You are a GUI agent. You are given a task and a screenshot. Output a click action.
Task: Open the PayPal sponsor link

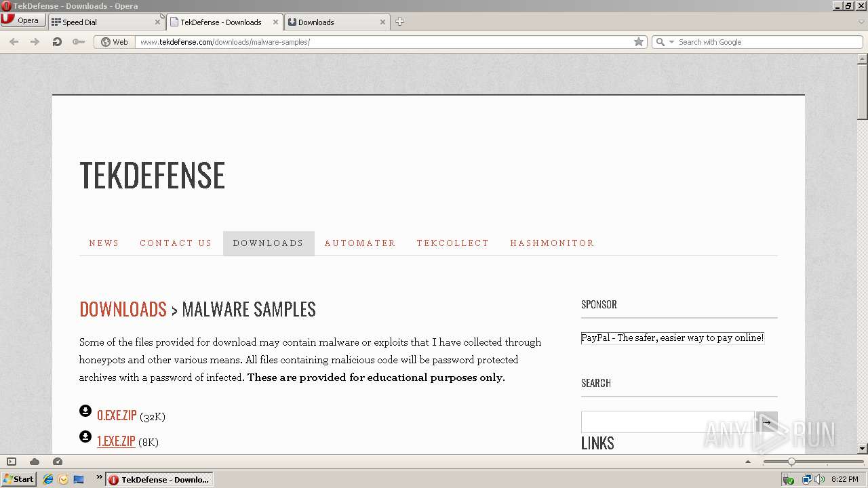coord(672,338)
